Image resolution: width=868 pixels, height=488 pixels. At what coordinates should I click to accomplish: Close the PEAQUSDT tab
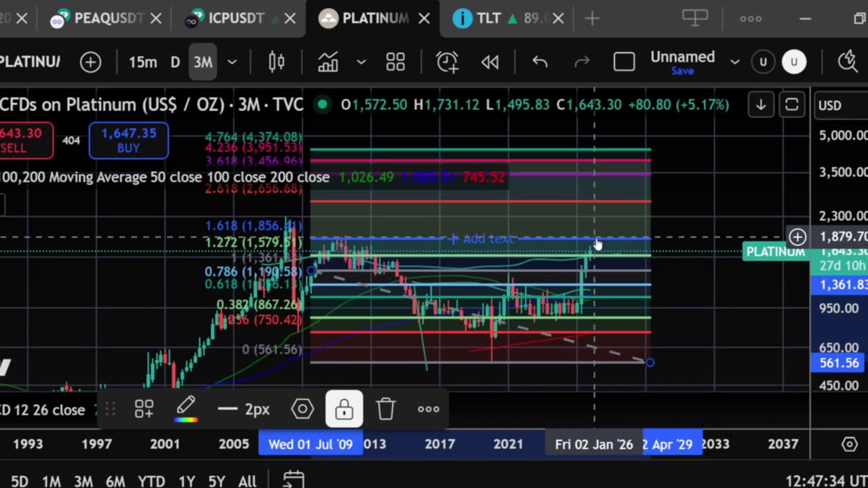(x=156, y=19)
